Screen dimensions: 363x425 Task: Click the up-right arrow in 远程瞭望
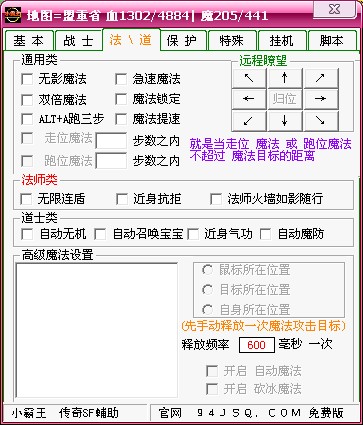(321, 78)
